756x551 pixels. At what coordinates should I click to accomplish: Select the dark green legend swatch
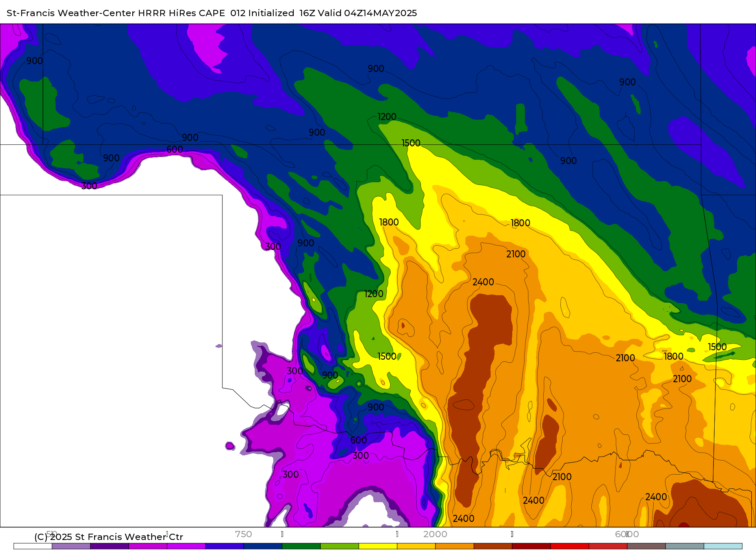point(301,546)
